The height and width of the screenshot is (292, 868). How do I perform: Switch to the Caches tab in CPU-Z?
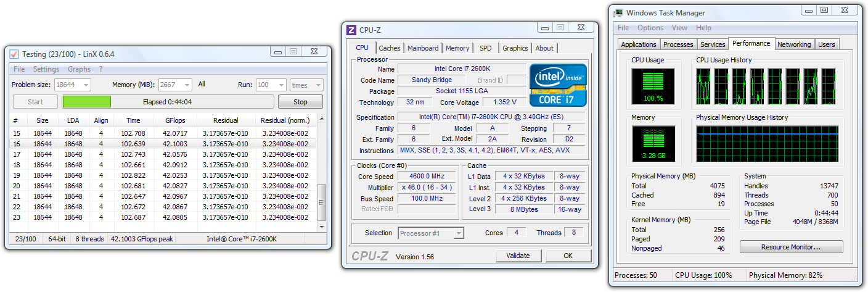tap(389, 48)
